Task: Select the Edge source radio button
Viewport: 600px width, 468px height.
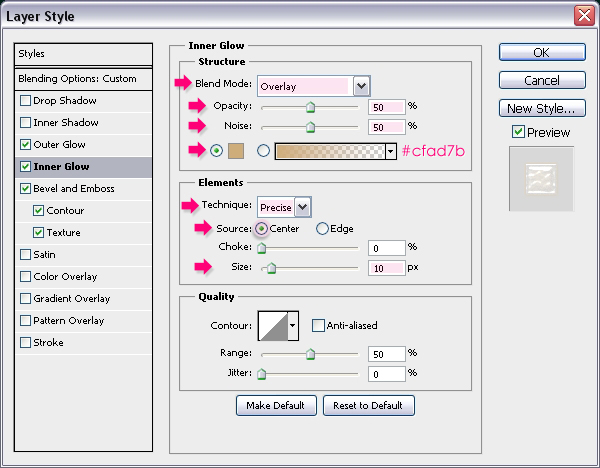Action: (x=322, y=228)
